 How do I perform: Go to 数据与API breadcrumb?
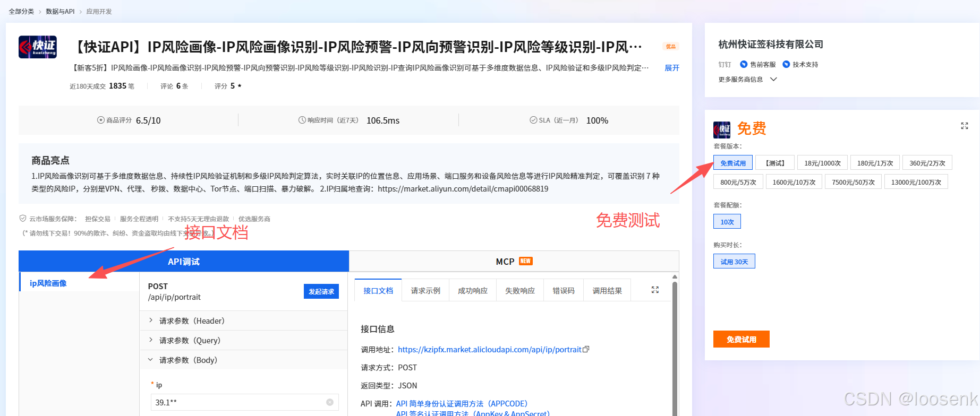[x=60, y=11]
